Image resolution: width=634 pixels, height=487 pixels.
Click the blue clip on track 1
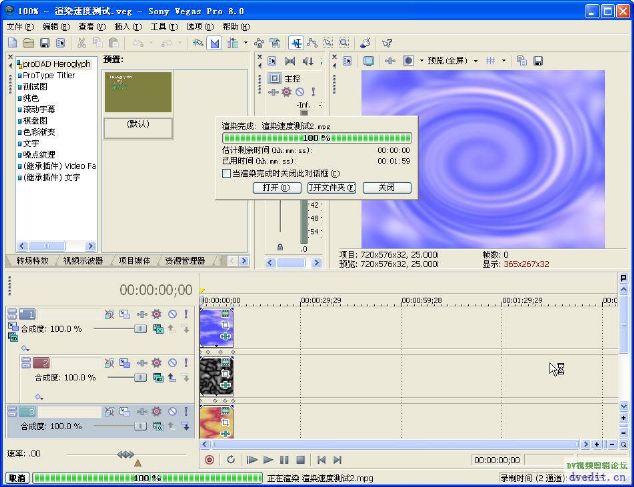pyautogui.click(x=216, y=328)
